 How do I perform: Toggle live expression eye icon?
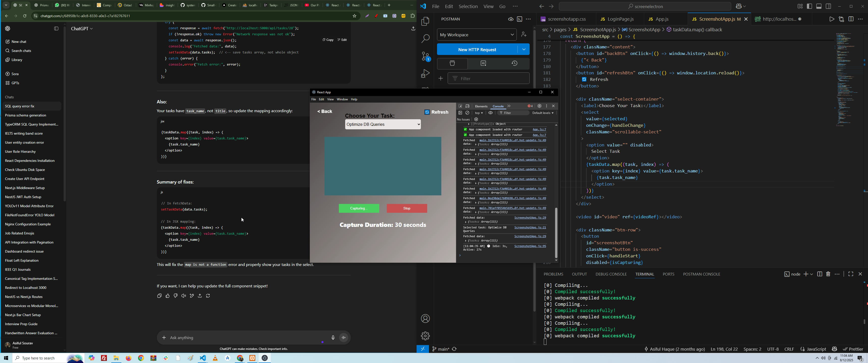tap(491, 113)
